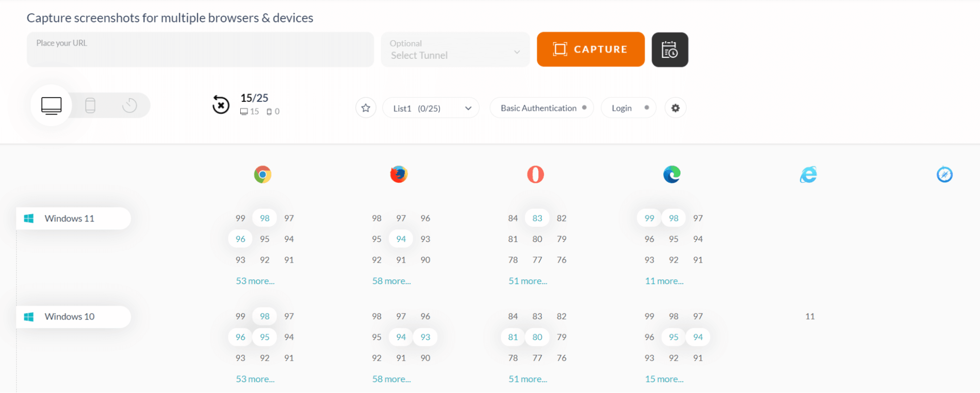Select the Windows 11 row label

(x=74, y=219)
